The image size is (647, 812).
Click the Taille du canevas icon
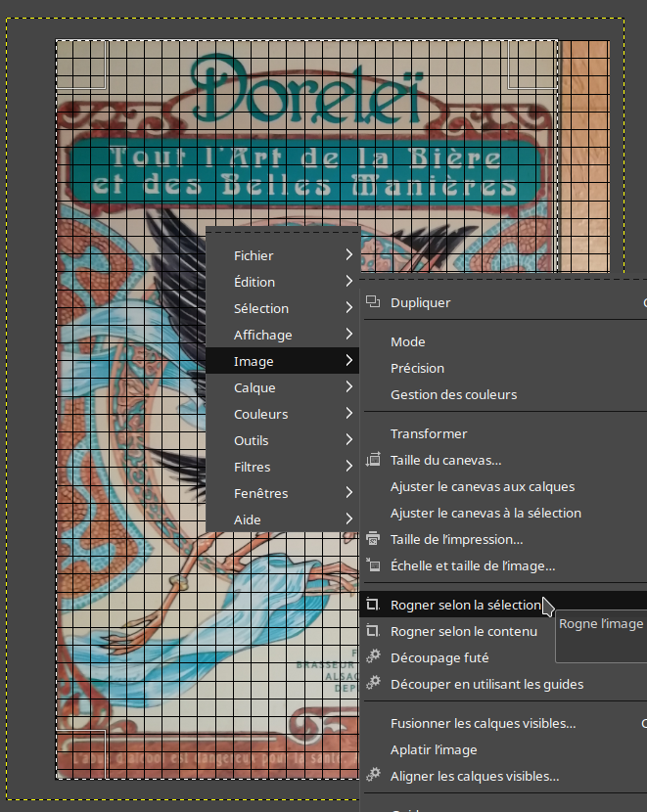[373, 460]
